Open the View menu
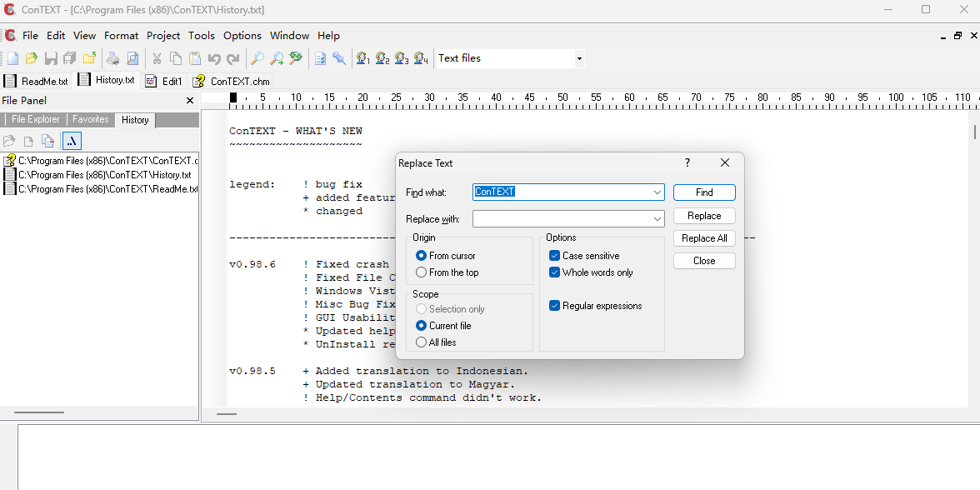The width and height of the screenshot is (980, 490). click(84, 36)
